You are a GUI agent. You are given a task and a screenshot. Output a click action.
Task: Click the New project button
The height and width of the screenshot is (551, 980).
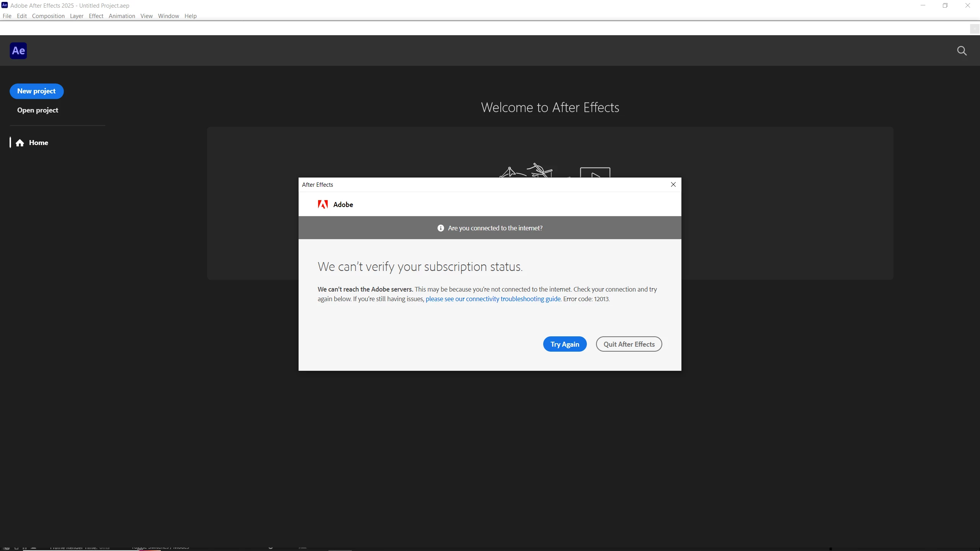[36, 91]
